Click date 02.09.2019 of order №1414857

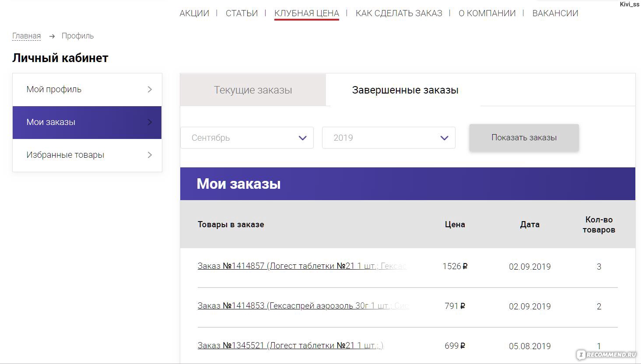pyautogui.click(x=530, y=267)
